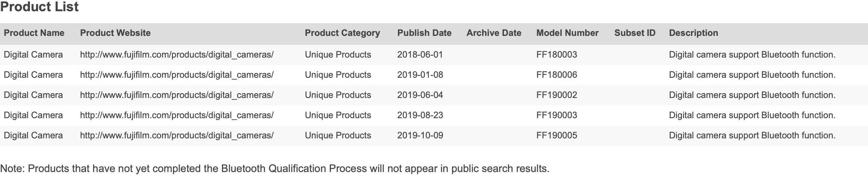Click the Subset ID column header
Screen dimensions: 868x178
tap(635, 33)
